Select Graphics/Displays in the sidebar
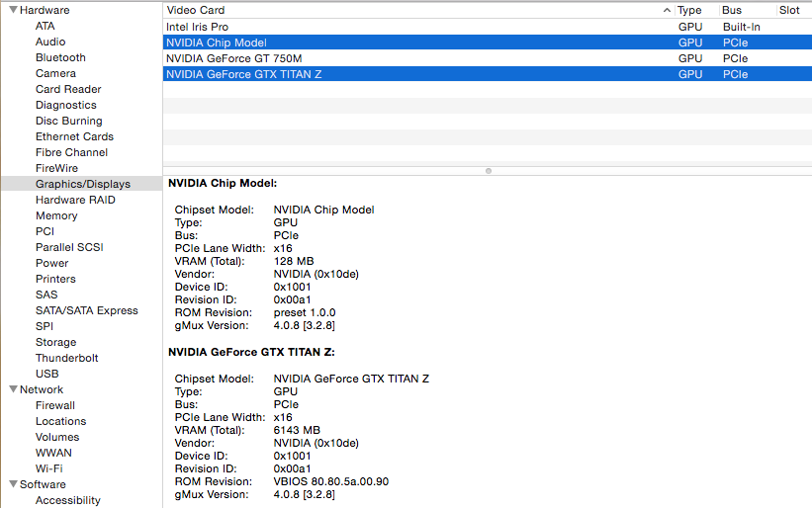 [83, 184]
